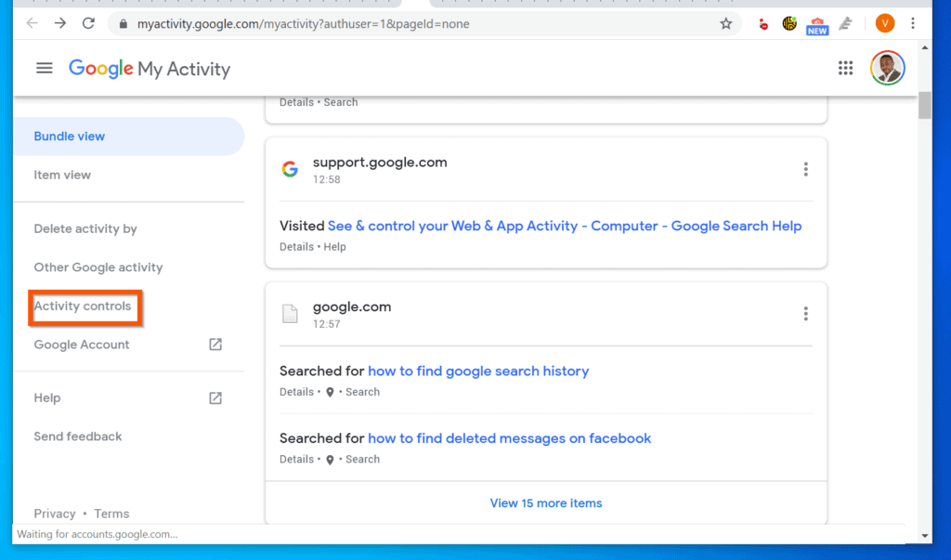Open Details under support.google.com visit
Viewport: 951px width, 560px height.
pos(296,247)
